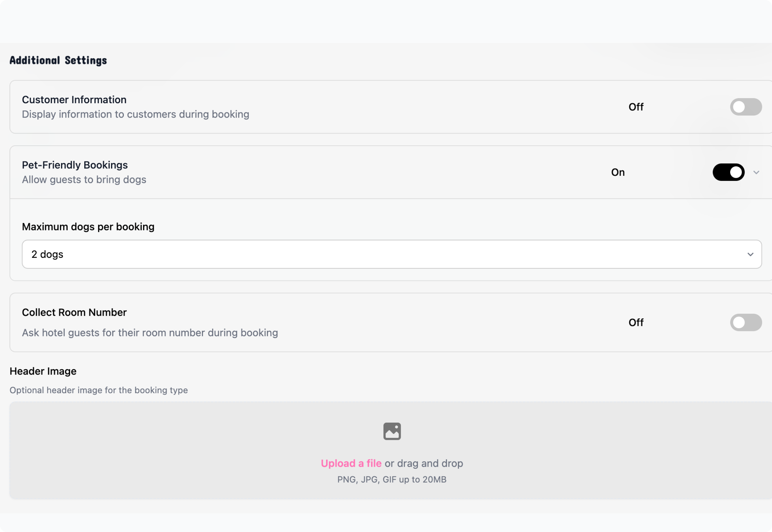The height and width of the screenshot is (532, 772).
Task: Click the "Header Image" label
Action: tap(43, 371)
